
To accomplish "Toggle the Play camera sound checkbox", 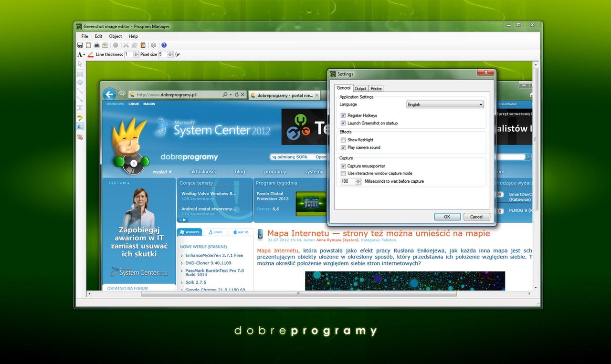I will 343,147.
